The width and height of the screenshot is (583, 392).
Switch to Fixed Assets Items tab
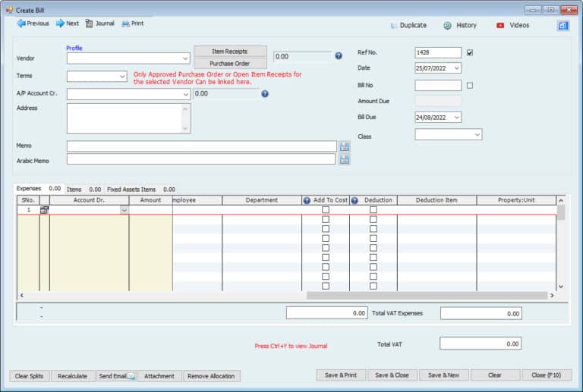131,189
